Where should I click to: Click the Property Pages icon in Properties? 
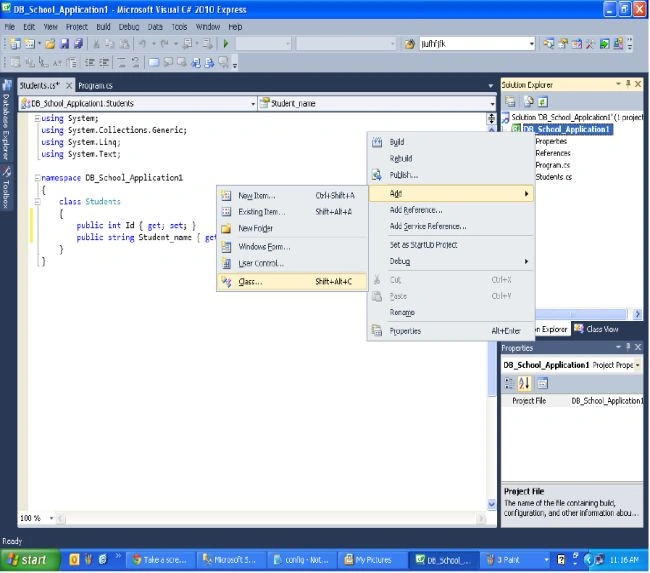[542, 384]
